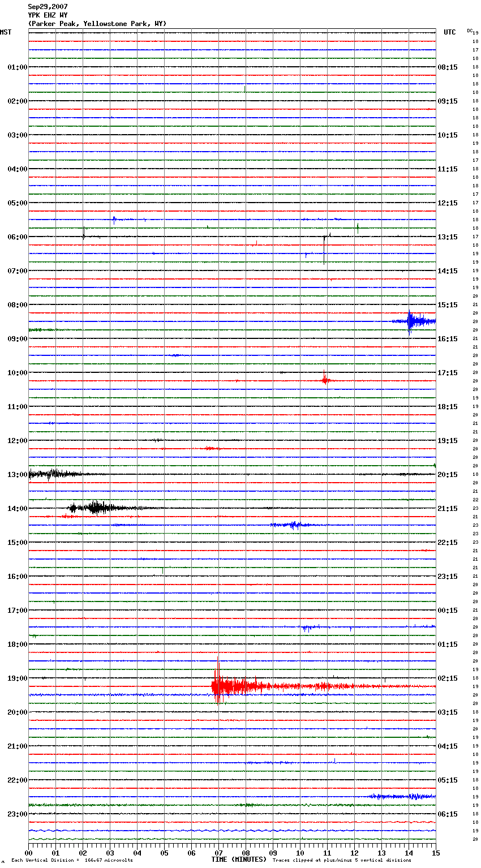Viewport: 481px width, 868px height.
Task: Click the 20:15 UTC time label
Action: [448, 475]
